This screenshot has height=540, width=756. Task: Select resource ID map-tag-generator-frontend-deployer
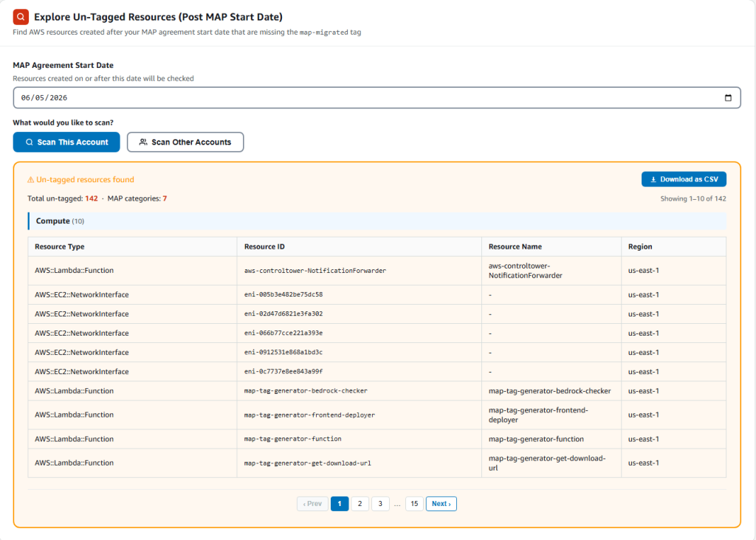(x=309, y=415)
